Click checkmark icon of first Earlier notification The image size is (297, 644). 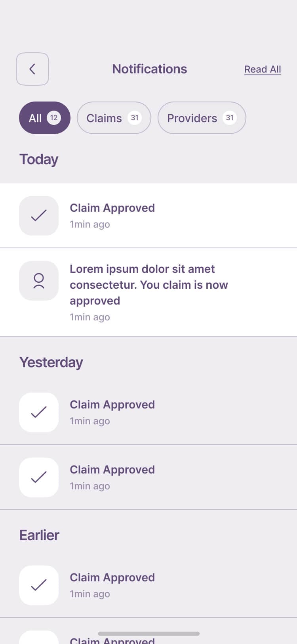point(39,585)
